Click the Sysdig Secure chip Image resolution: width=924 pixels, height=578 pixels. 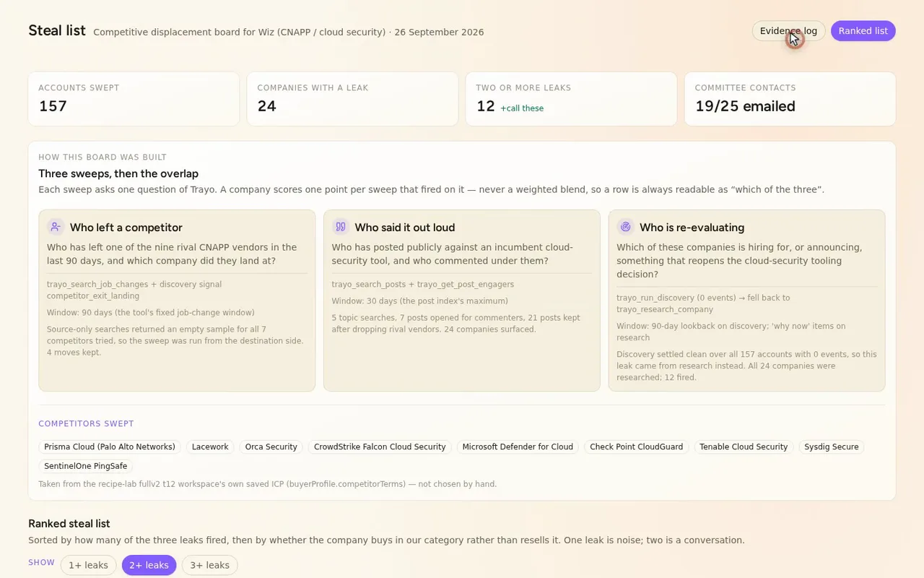click(x=832, y=447)
